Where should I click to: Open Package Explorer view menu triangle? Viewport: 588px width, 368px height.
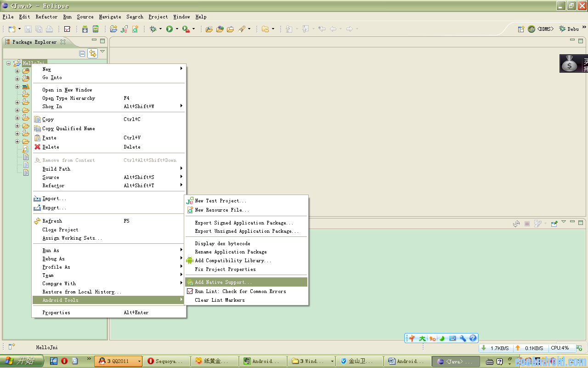[102, 52]
